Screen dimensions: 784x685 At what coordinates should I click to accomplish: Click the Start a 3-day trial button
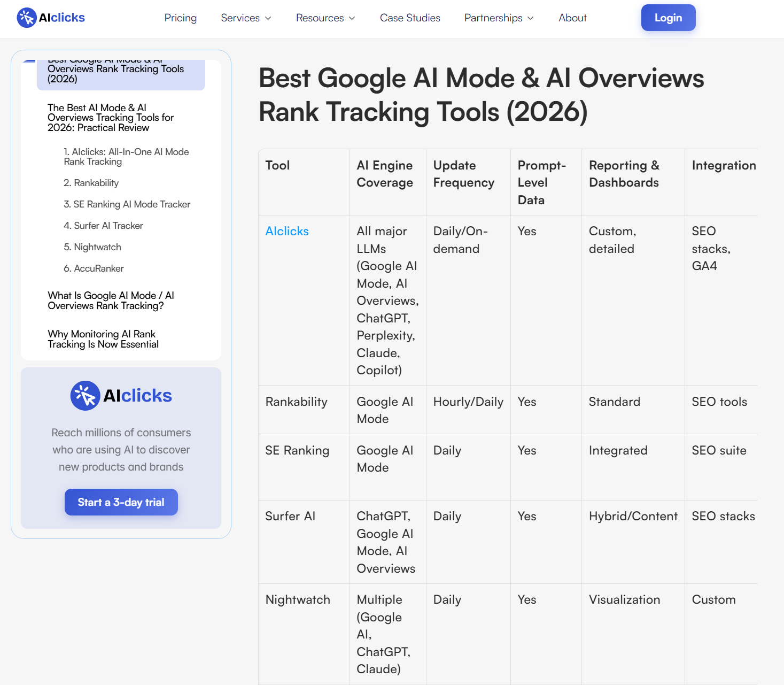[121, 502]
